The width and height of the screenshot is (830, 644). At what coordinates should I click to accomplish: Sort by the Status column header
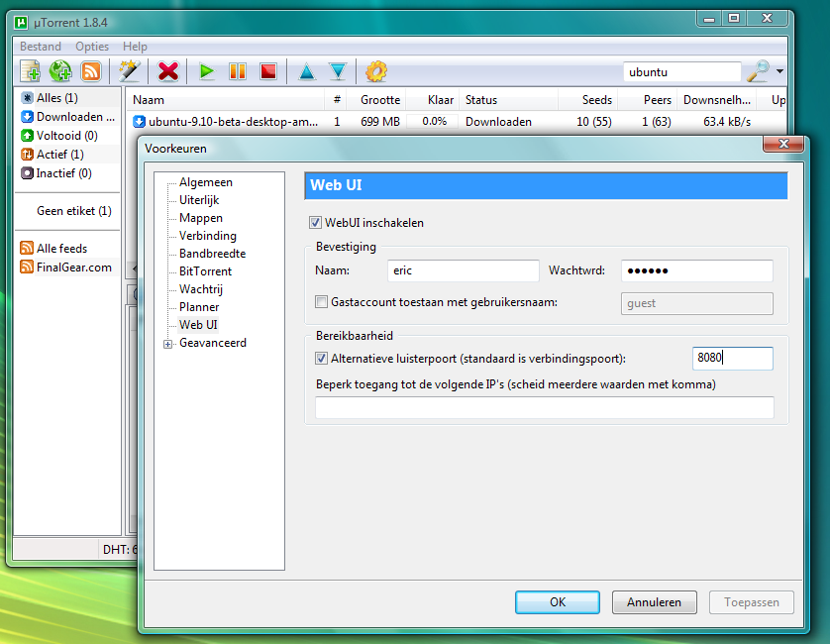click(508, 100)
